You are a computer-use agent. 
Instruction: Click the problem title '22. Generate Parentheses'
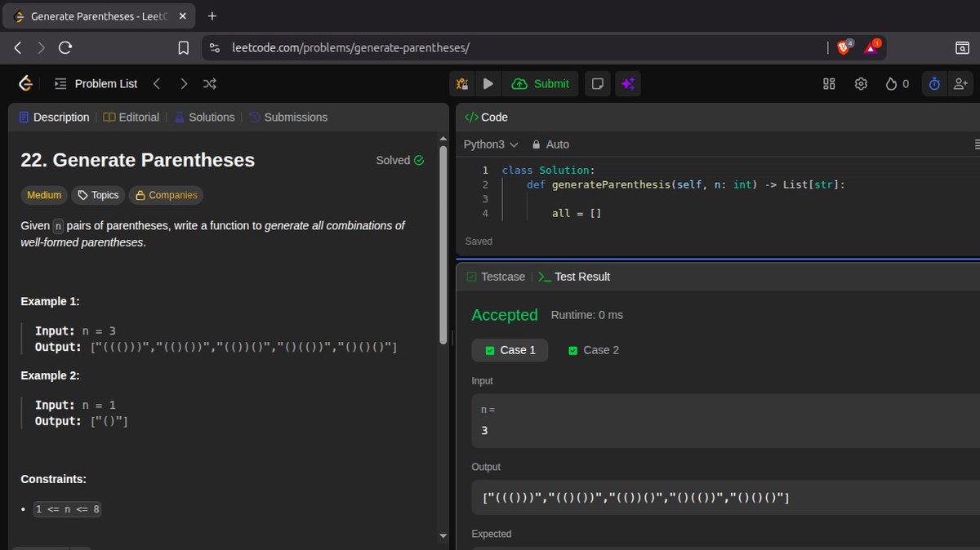[x=137, y=160]
